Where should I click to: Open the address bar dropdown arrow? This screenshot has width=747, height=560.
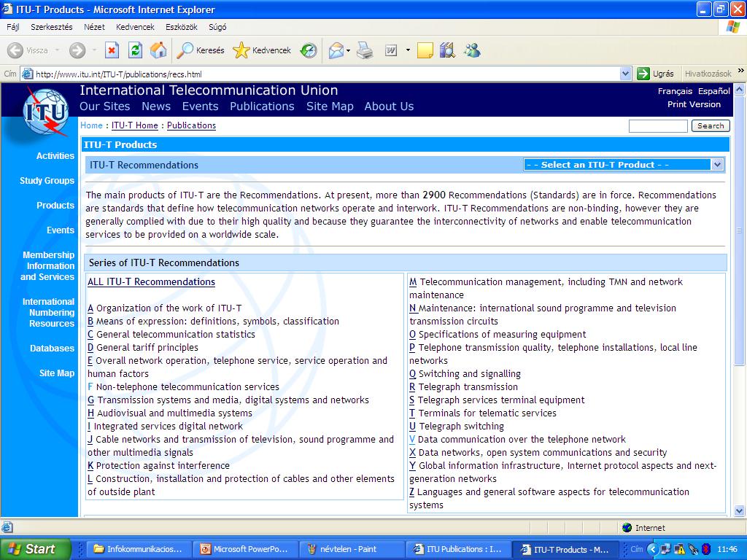(626, 74)
